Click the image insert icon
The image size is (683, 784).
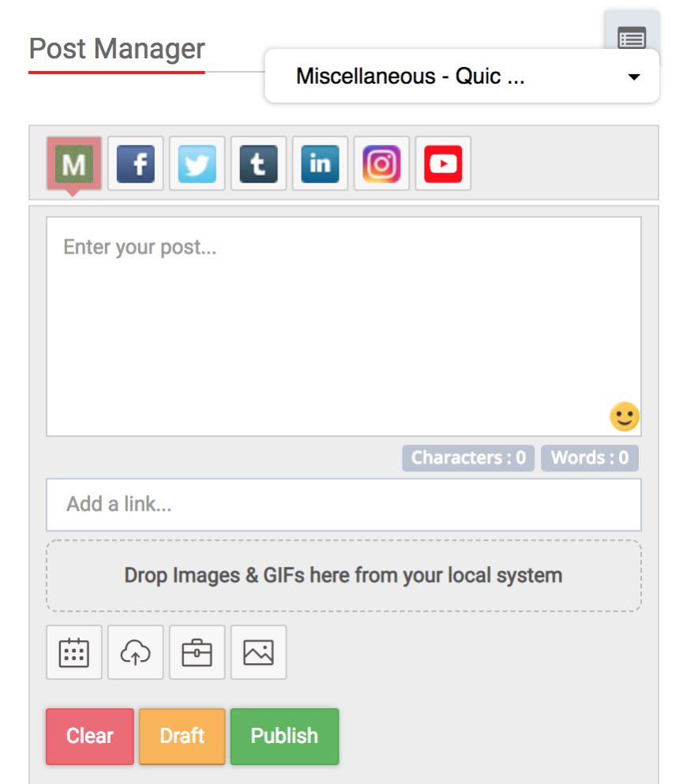tap(258, 652)
